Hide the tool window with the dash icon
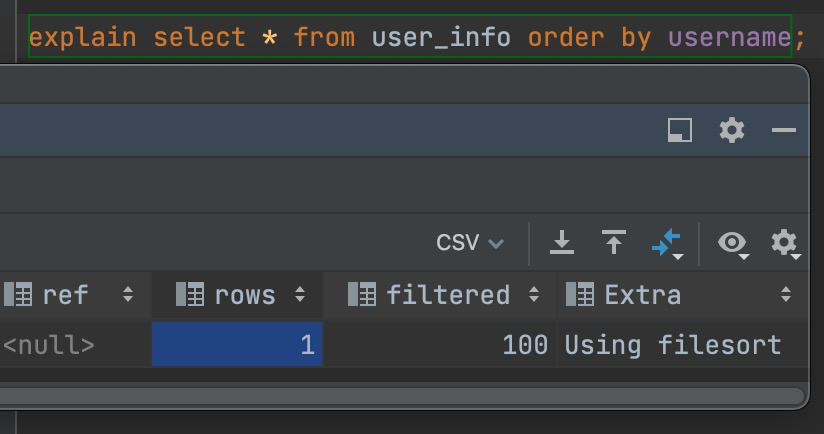The height and width of the screenshot is (434, 824). (x=784, y=130)
